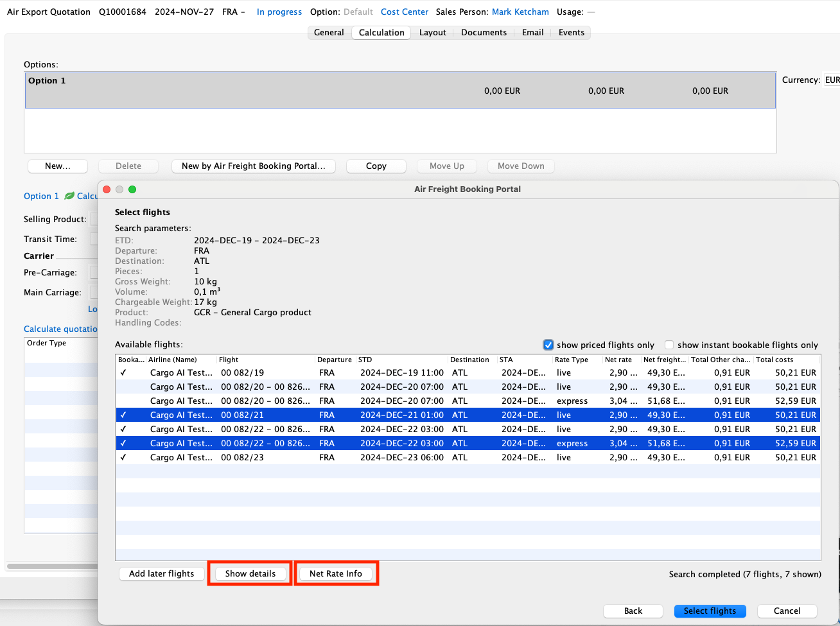The width and height of the screenshot is (840, 626).
Task: Enable show instant bookable flights only
Action: [x=669, y=345]
